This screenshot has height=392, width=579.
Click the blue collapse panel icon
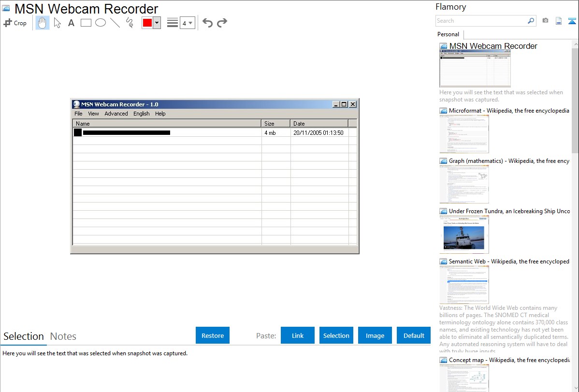tap(572, 21)
